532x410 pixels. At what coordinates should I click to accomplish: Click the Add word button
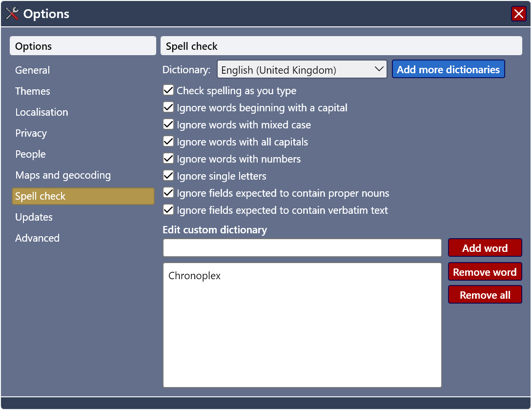click(x=485, y=248)
